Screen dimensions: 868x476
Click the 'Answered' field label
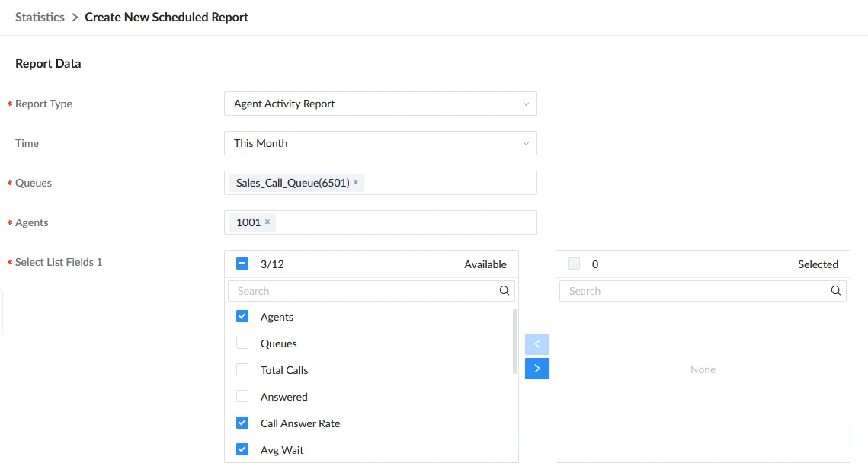[x=284, y=397]
